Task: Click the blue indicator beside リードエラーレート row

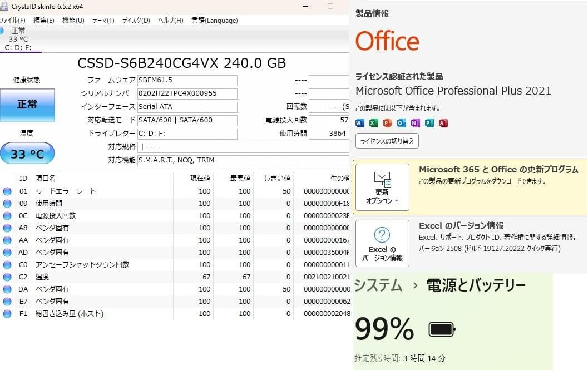Action: [x=6, y=191]
